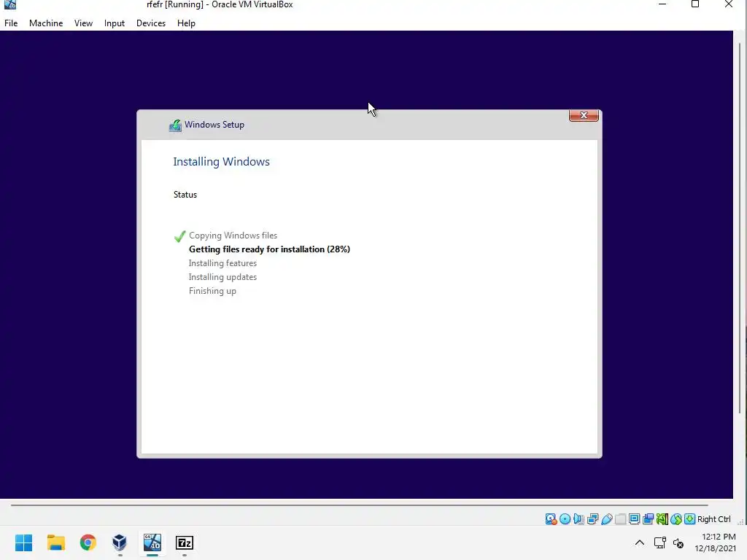Image resolution: width=747 pixels, height=560 pixels.
Task: Open VirtualBox Manager from the taskbar
Action: click(120, 542)
